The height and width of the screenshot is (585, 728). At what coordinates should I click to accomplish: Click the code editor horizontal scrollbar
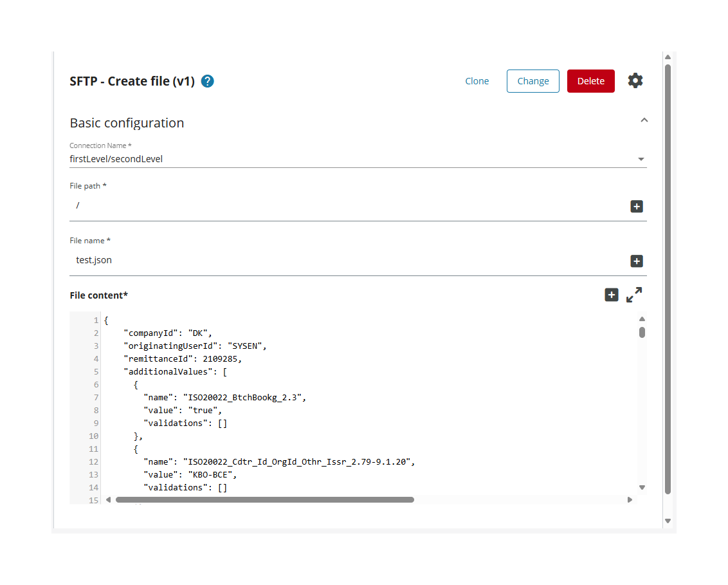tap(265, 500)
